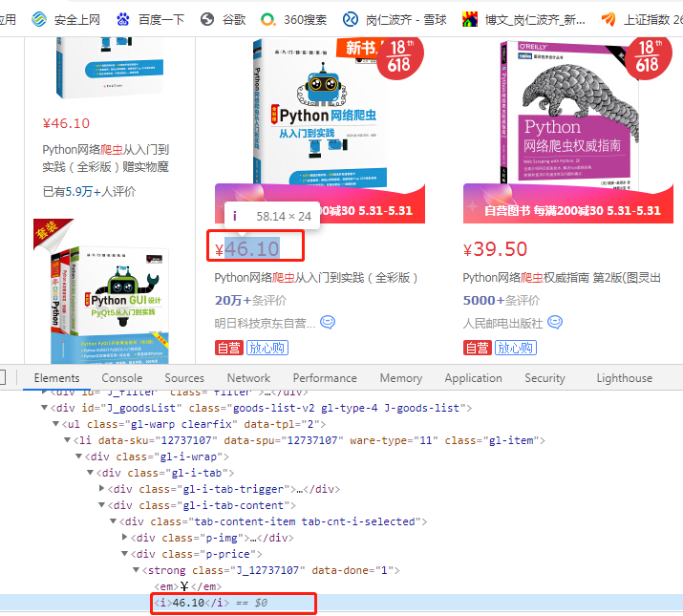Open the 岗仁波齐 - 雪球 bookmark icon

click(351, 19)
